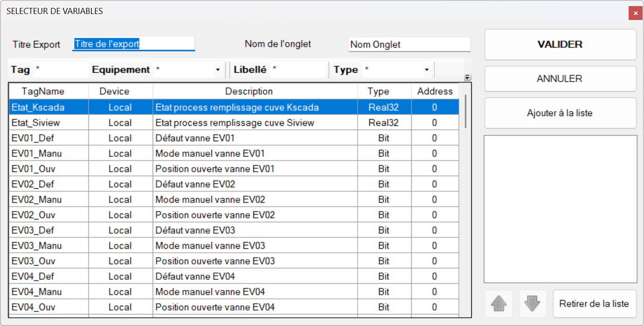This screenshot has width=644, height=326.
Task: Click the down arrow to move variable down
Action: click(532, 304)
